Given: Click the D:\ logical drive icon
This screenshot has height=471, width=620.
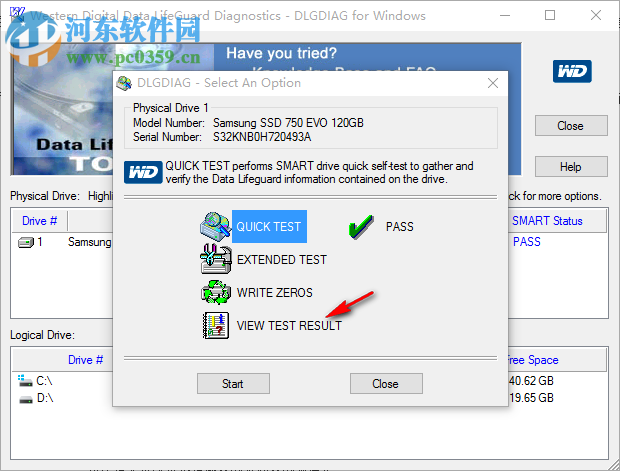Looking at the screenshot, I should point(26,399).
